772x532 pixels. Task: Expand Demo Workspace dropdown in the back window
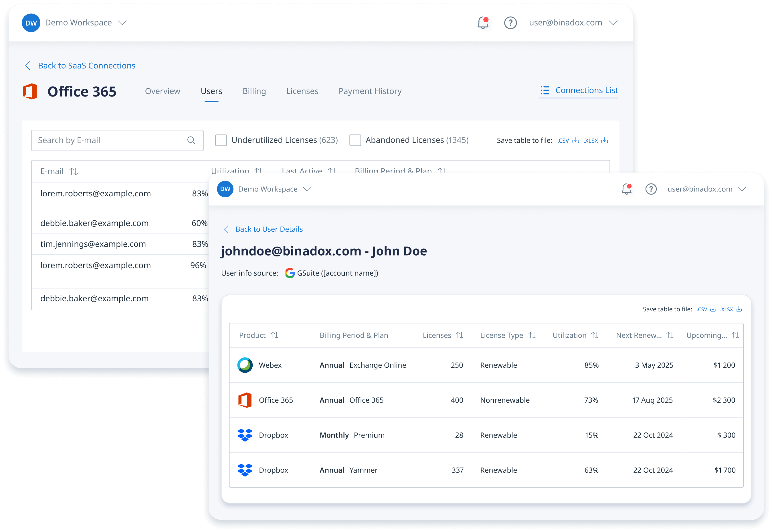coord(122,23)
